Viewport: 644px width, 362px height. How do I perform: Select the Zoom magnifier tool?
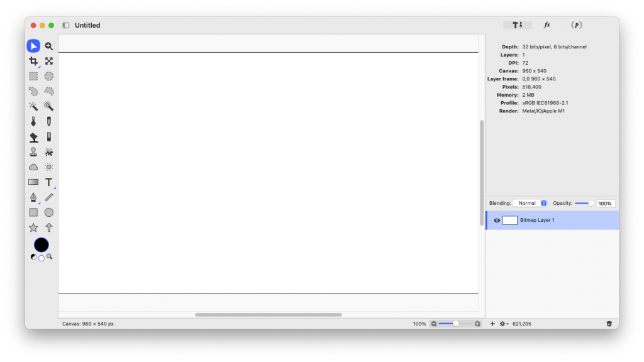coord(49,46)
